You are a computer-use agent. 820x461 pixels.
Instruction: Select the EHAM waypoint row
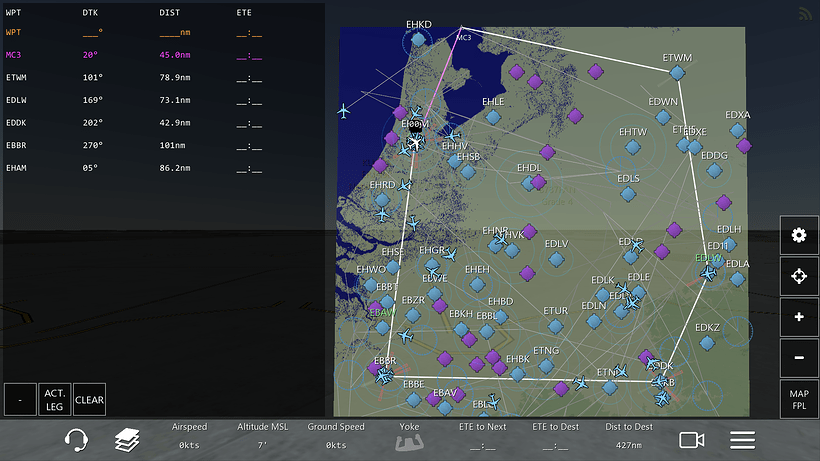click(163, 168)
